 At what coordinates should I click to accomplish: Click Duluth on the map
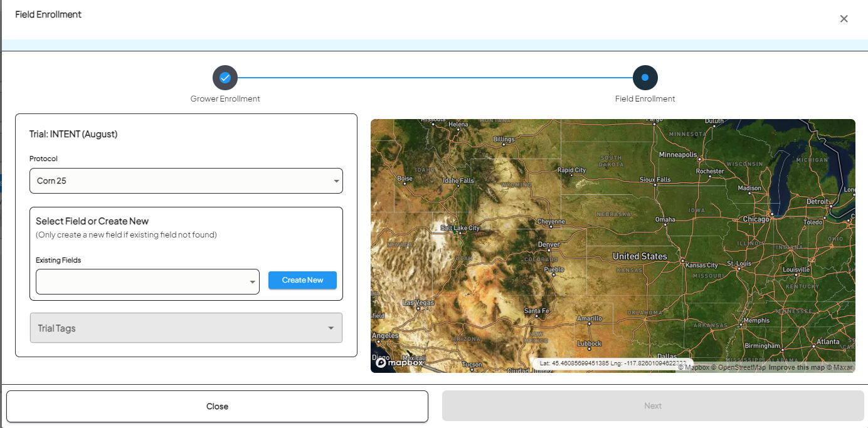pos(714,121)
